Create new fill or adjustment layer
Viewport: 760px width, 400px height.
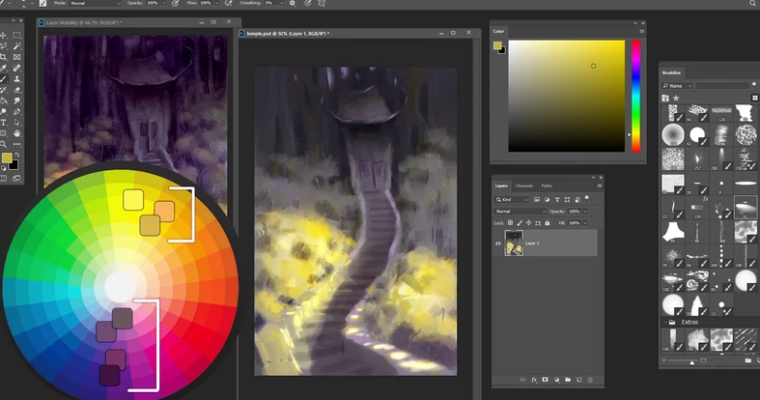[x=556, y=380]
